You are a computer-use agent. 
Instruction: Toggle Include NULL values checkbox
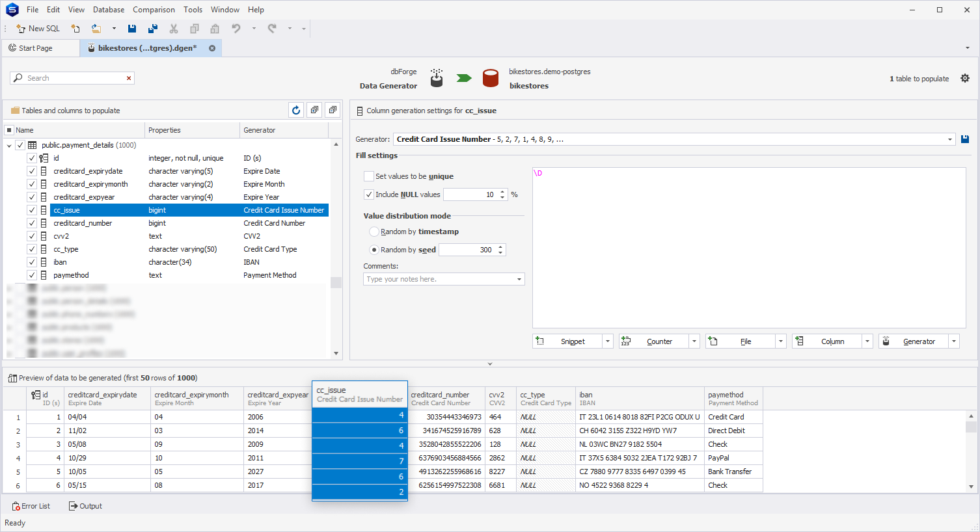pyautogui.click(x=369, y=194)
